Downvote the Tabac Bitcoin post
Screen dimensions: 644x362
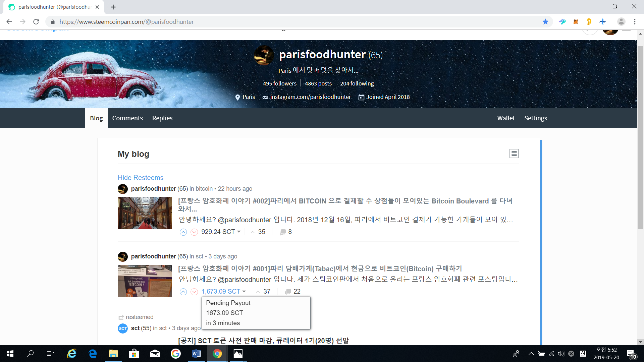(x=194, y=292)
